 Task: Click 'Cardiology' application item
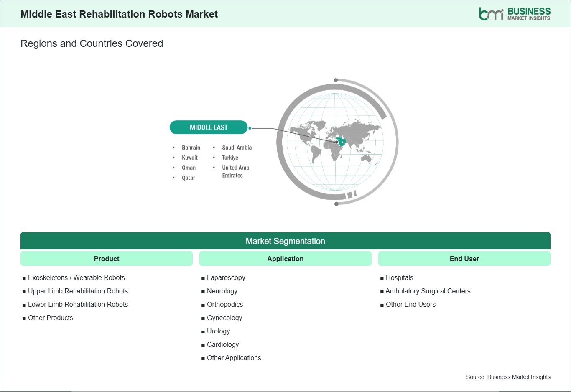223,344
